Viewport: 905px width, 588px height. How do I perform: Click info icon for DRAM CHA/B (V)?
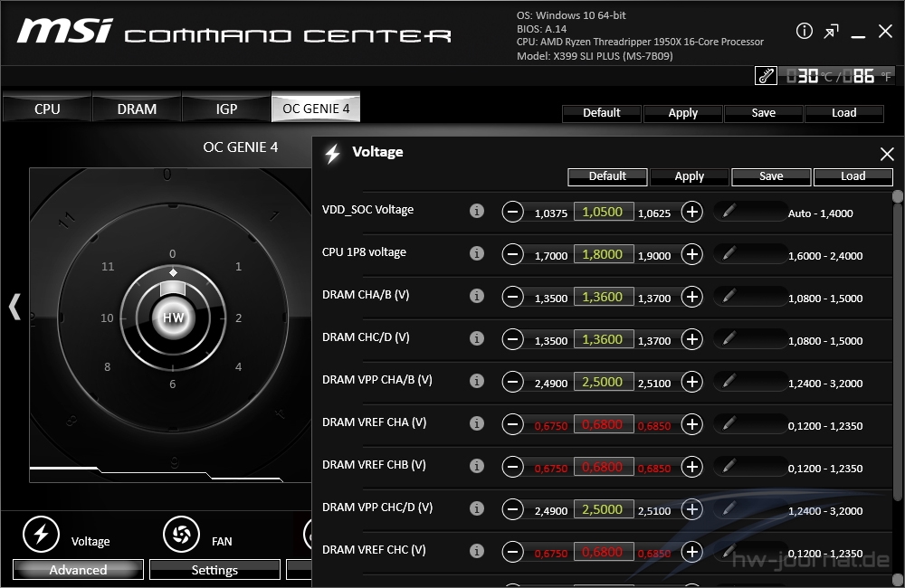[477, 296]
